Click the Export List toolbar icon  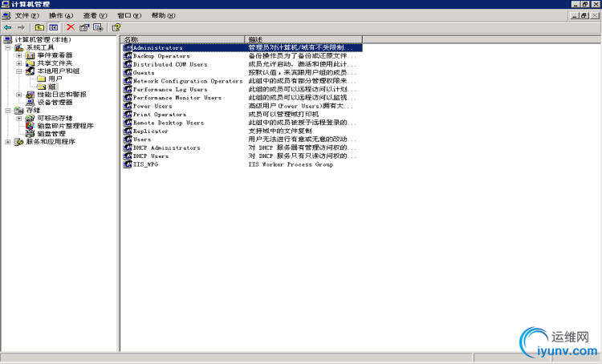click(x=98, y=27)
